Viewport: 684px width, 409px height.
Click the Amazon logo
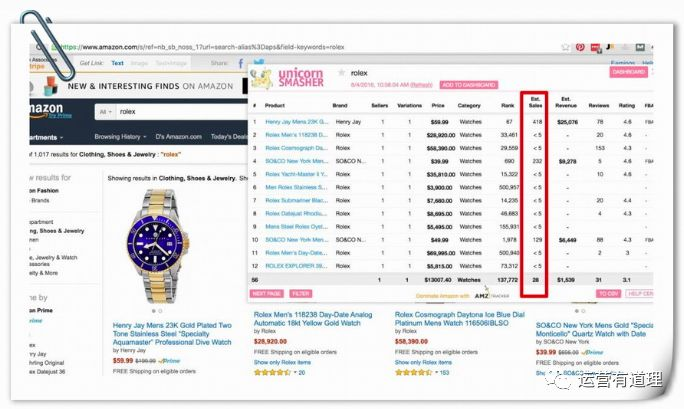tap(46, 109)
